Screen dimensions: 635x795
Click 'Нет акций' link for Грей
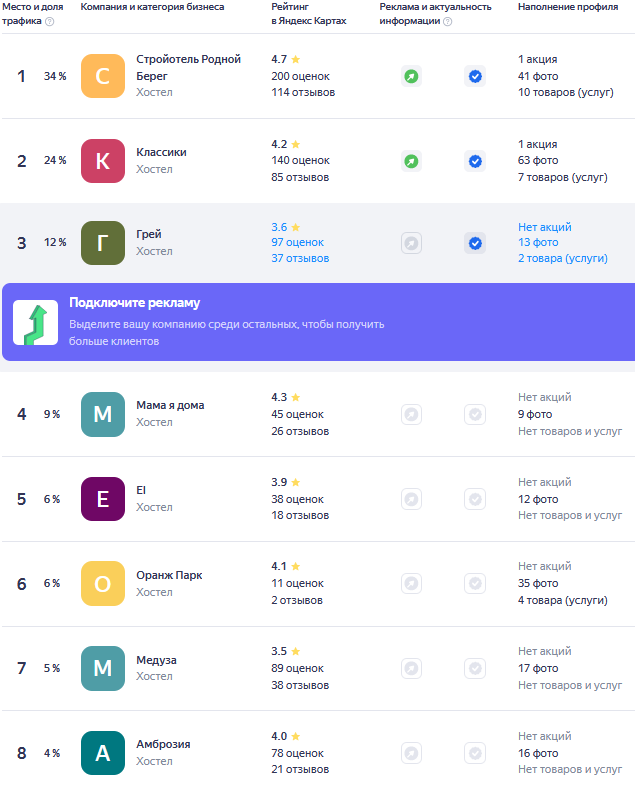[x=545, y=227]
